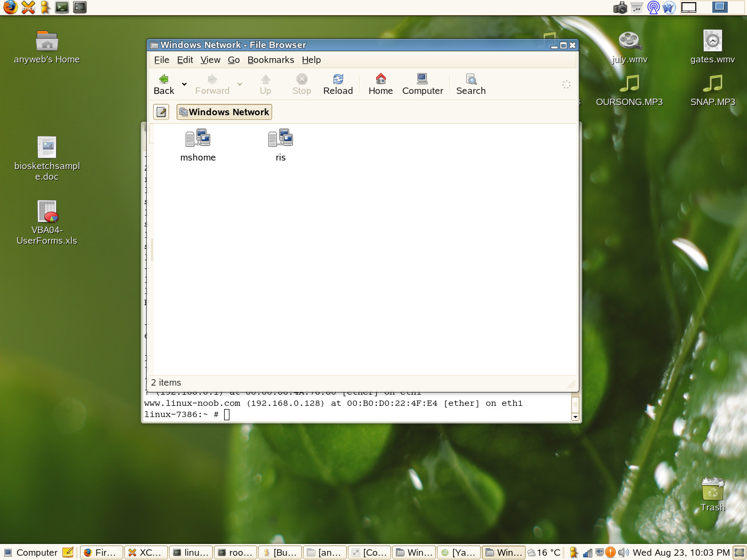Viewport: 747px width, 560px height.
Task: Click the broadcast antenna icon in top panel
Action: [x=654, y=7]
